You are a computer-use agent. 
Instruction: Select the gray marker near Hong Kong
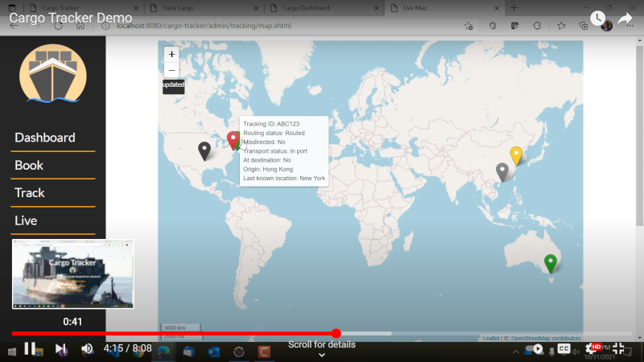pos(502,171)
